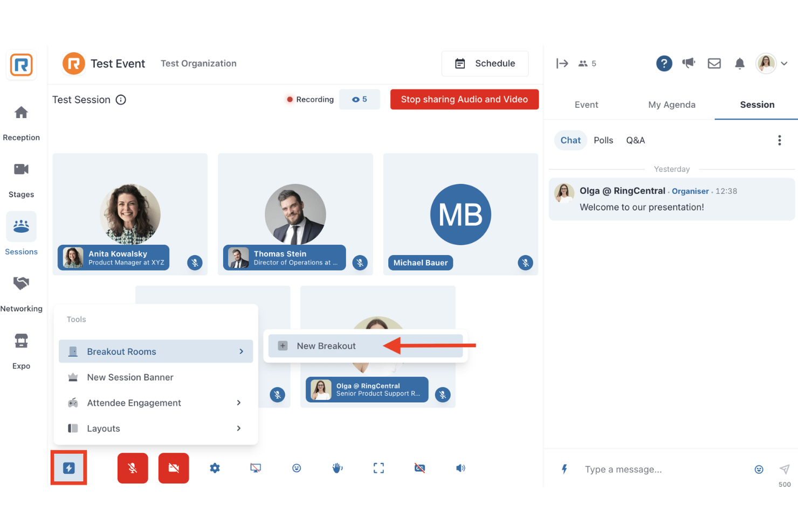The image size is (798, 532).
Task: Go to Stages in the sidebar
Action: (21, 181)
